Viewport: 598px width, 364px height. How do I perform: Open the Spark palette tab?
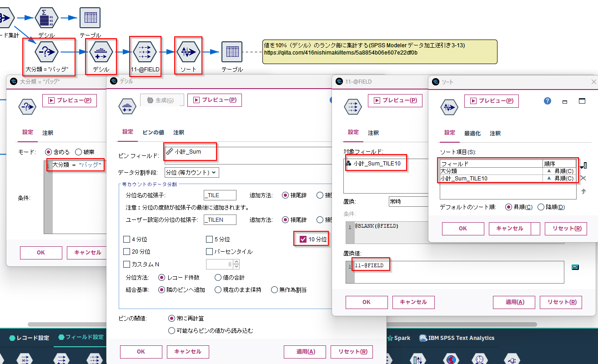click(x=399, y=338)
